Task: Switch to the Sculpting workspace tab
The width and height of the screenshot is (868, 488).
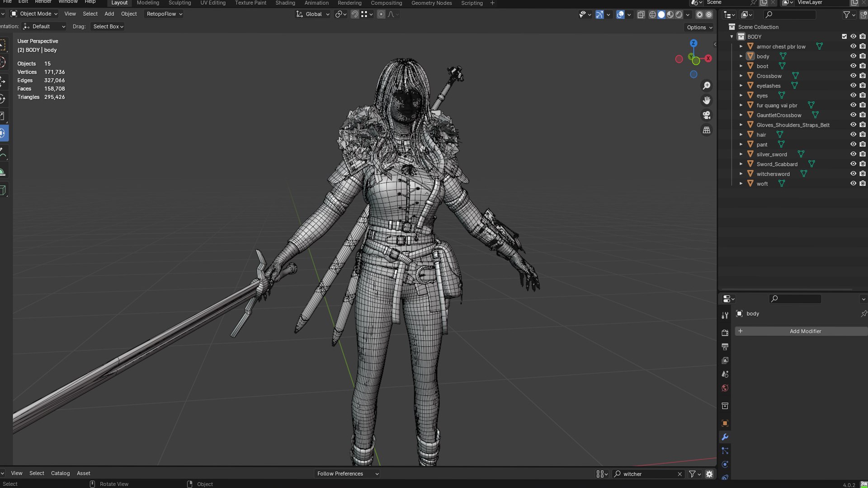Action: click(179, 3)
